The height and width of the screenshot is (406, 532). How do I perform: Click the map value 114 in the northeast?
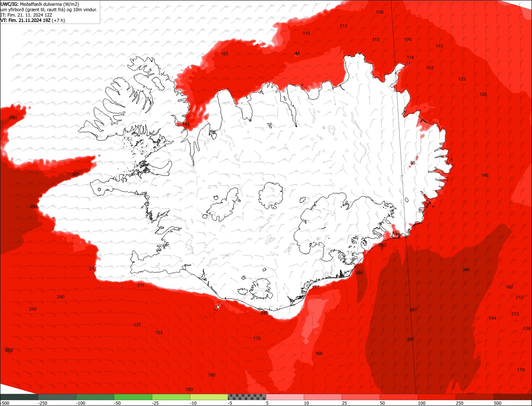click(x=410, y=57)
